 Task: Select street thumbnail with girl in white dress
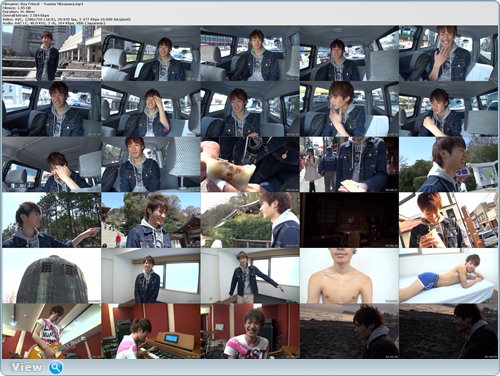[349, 164]
